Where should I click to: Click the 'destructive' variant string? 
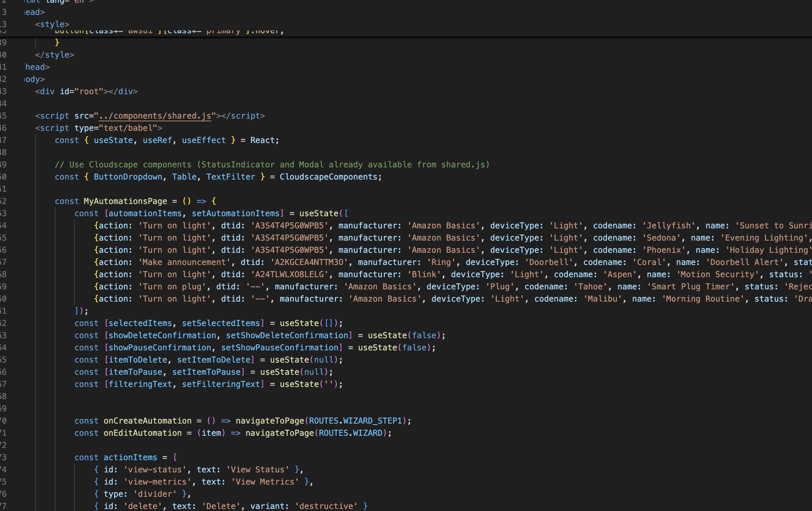[x=326, y=506]
